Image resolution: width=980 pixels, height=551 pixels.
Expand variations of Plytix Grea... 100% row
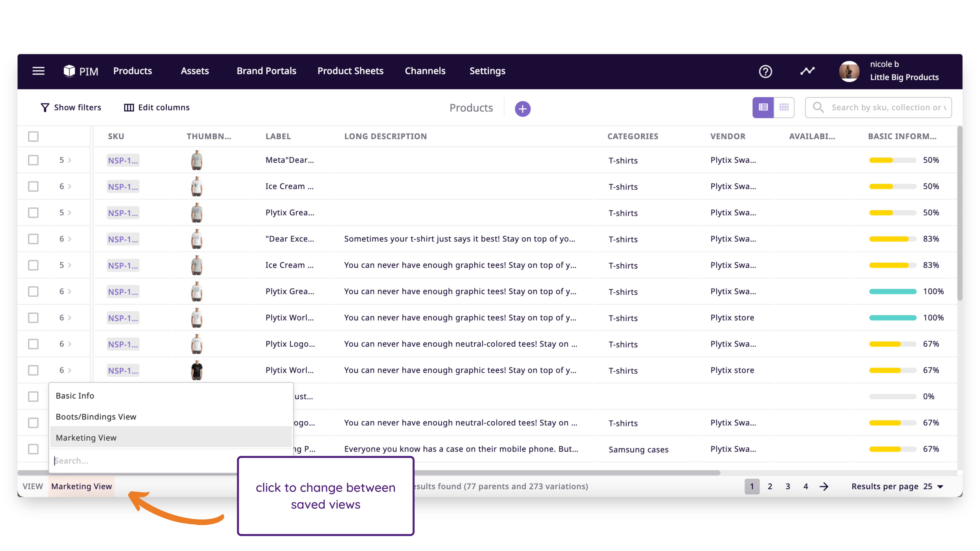(x=66, y=291)
